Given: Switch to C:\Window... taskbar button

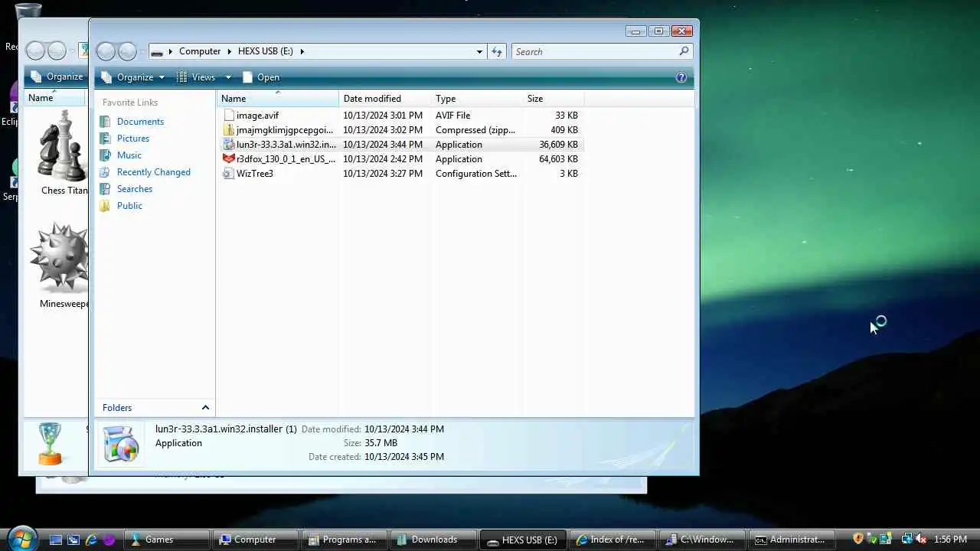Looking at the screenshot, I should (x=702, y=540).
